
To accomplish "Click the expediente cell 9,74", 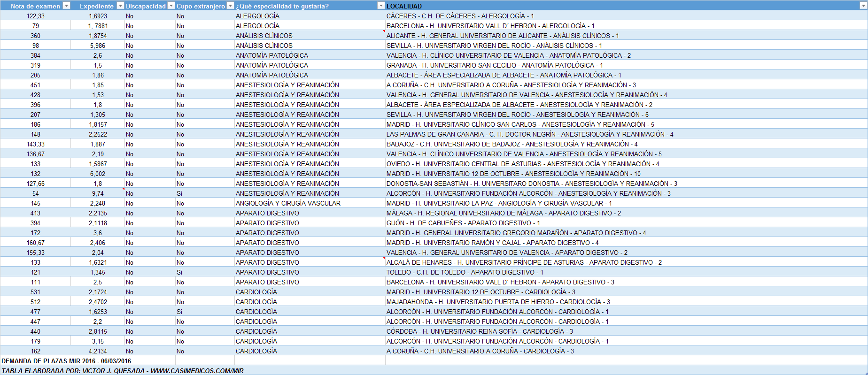I will point(98,193).
